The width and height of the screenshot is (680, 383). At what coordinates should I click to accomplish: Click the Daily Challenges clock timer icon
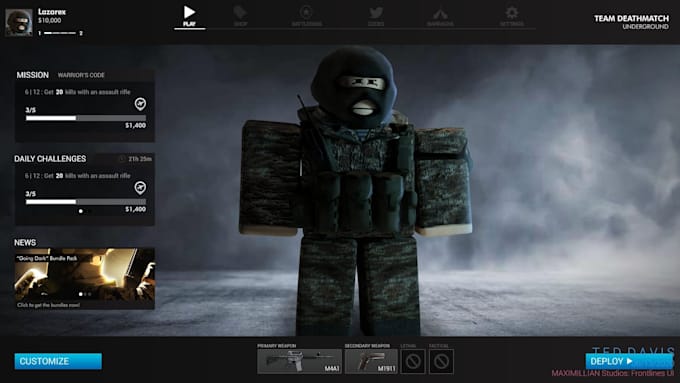tap(122, 159)
